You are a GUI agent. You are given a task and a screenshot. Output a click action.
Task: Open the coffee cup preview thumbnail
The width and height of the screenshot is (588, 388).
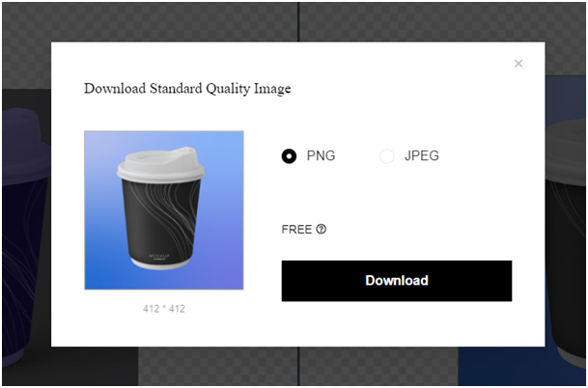164,210
